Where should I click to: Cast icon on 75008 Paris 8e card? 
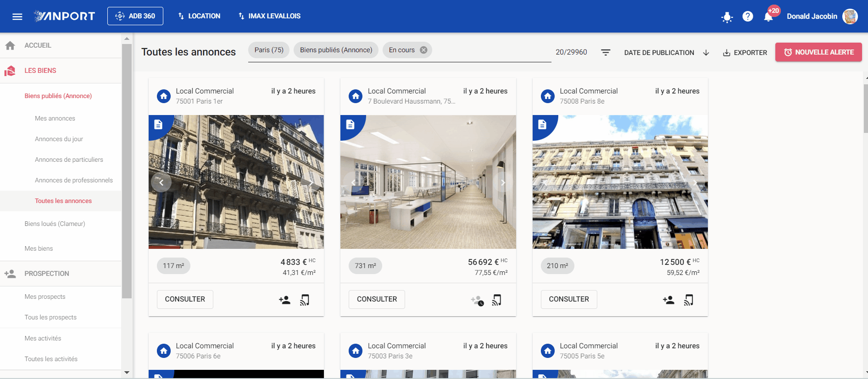[689, 300]
